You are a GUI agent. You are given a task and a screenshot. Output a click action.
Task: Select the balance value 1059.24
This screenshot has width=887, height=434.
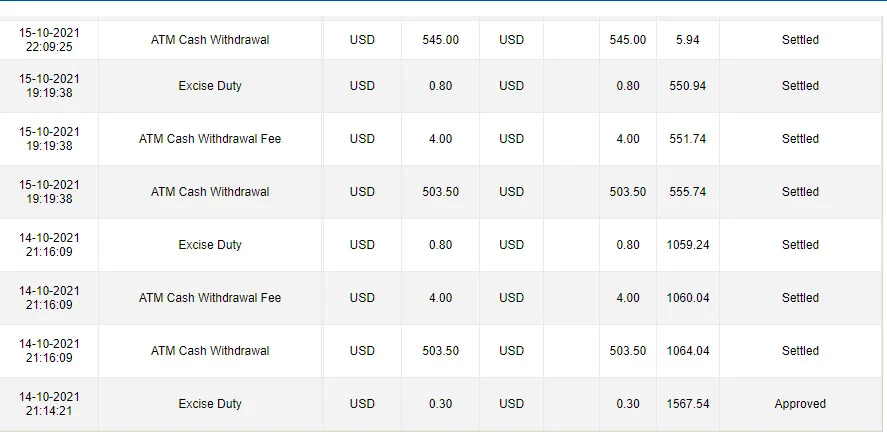click(x=688, y=245)
